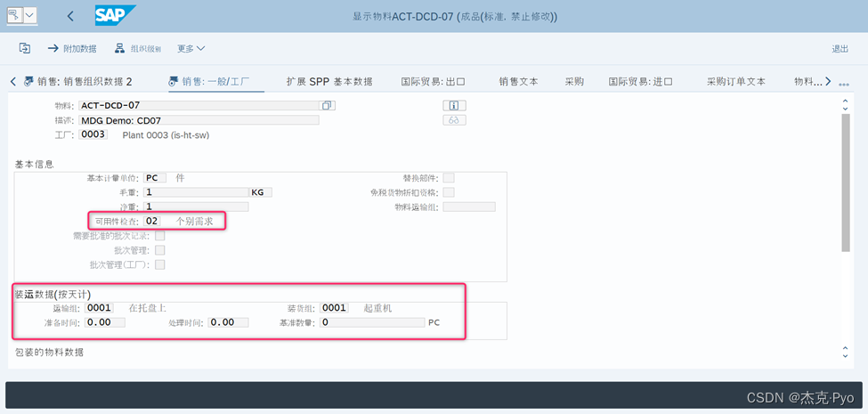This screenshot has width=868, height=414.
Task: Click the other material toolbar icon
Action: click(x=25, y=48)
